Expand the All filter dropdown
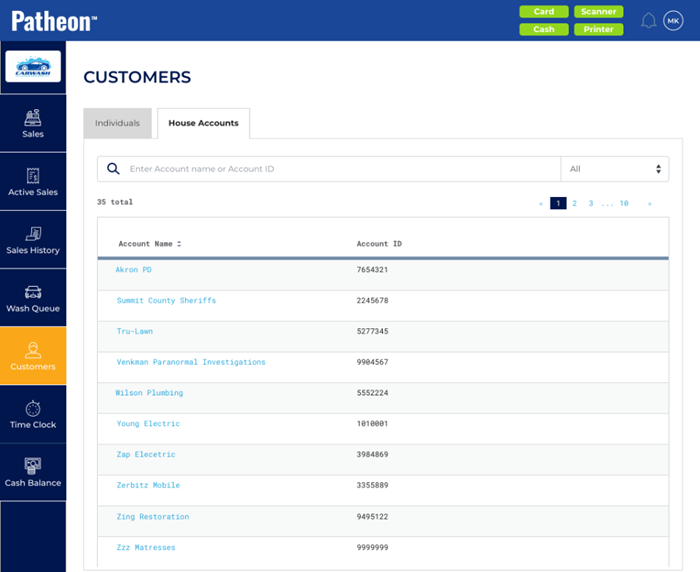This screenshot has width=700, height=572. click(615, 169)
